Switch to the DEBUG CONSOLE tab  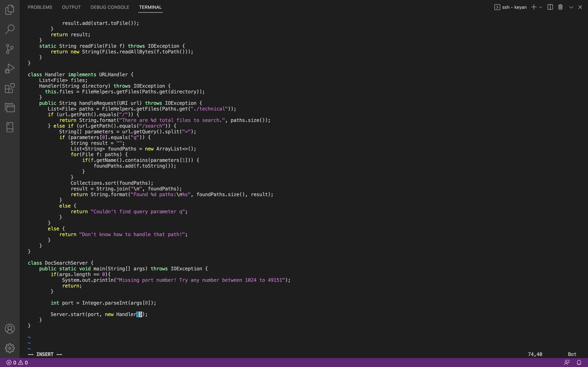[110, 7]
